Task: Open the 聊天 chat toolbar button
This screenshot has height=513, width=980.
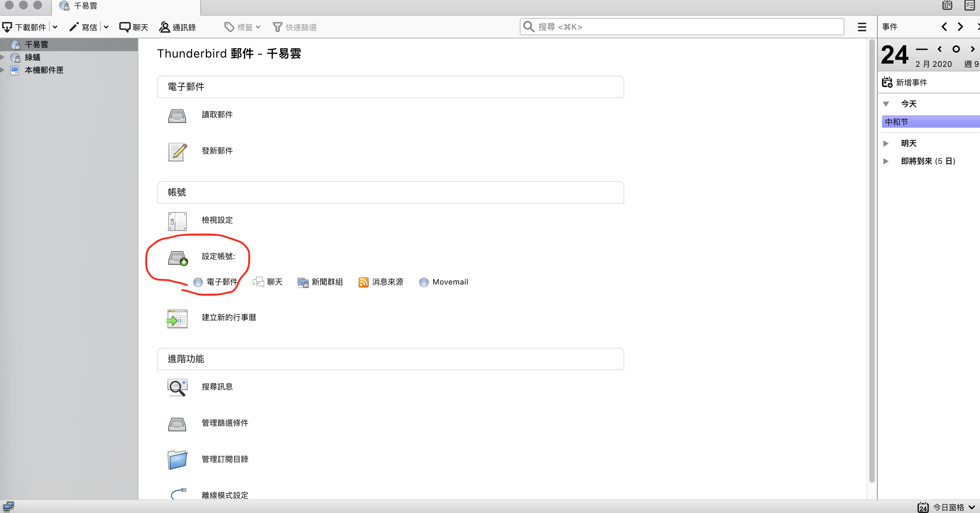Action: pos(134,27)
